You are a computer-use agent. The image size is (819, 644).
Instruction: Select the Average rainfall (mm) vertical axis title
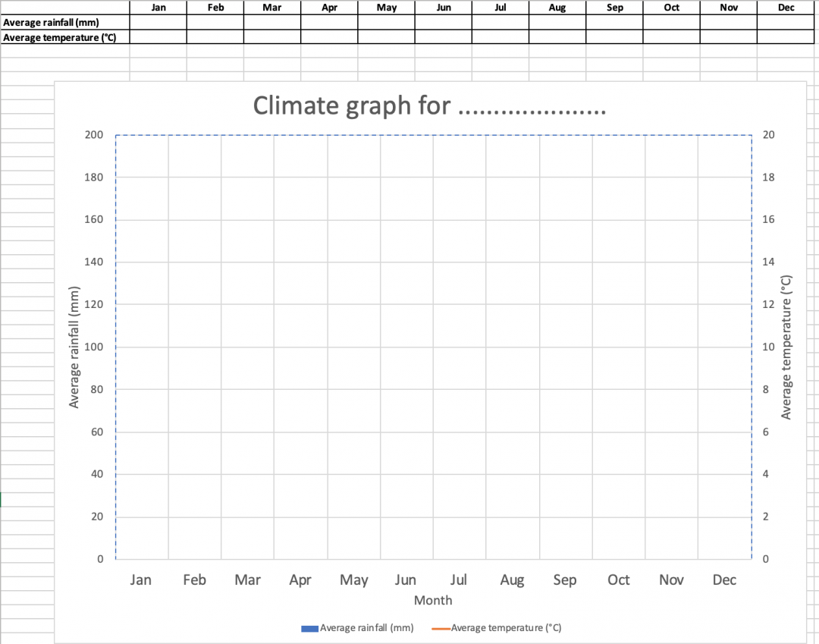74,346
